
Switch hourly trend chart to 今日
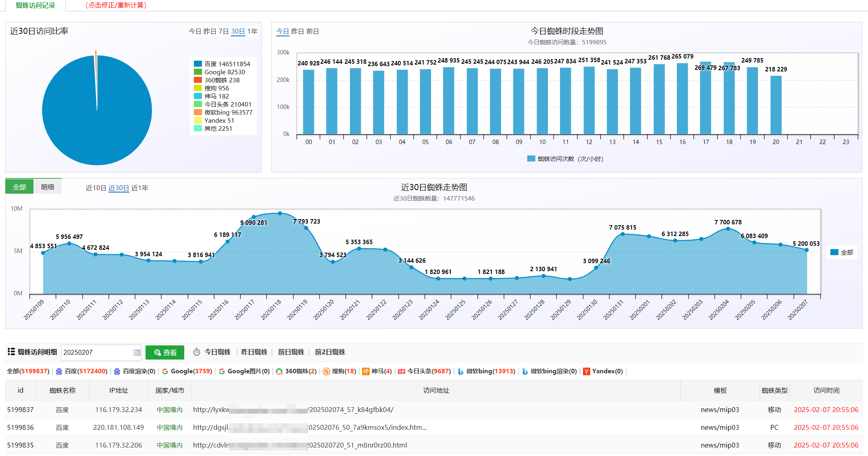283,31
